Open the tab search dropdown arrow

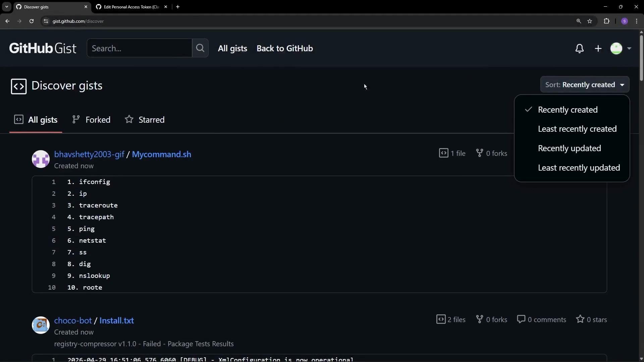click(7, 7)
